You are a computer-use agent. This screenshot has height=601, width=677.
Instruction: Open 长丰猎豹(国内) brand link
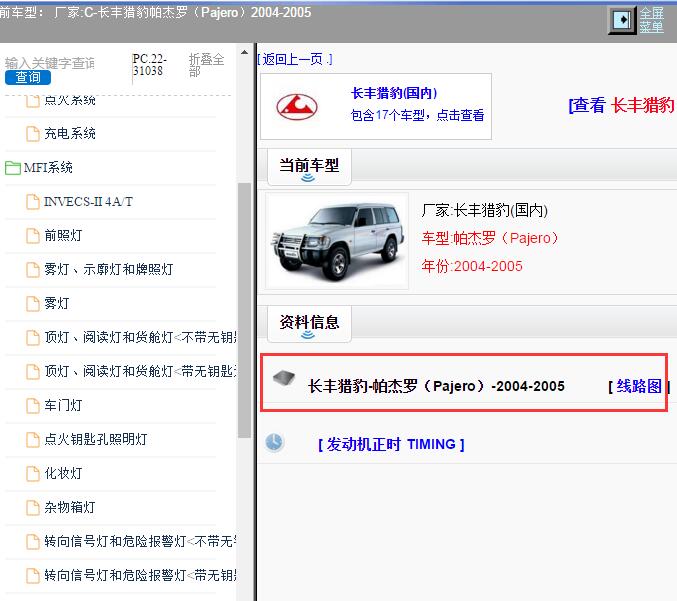point(394,93)
